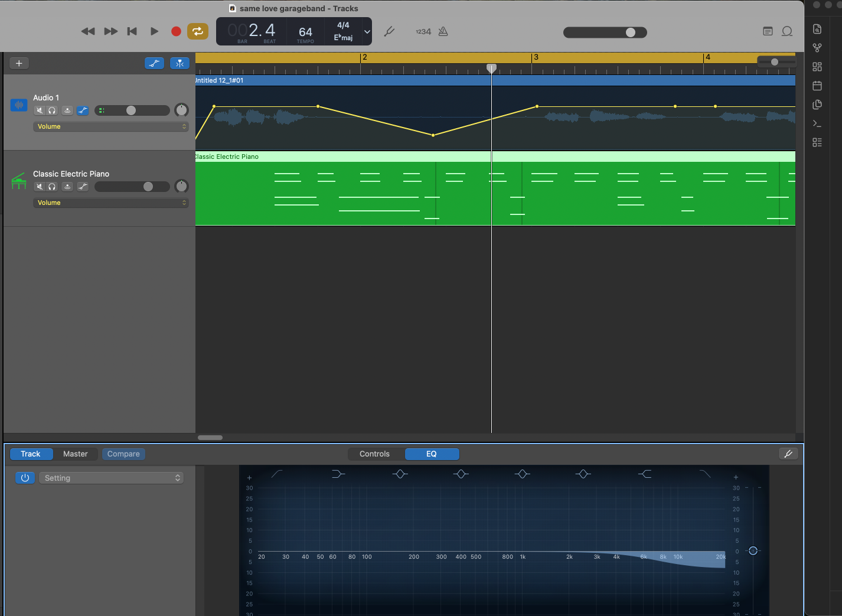
Task: Open the Setting preset dropdown
Action: point(112,478)
